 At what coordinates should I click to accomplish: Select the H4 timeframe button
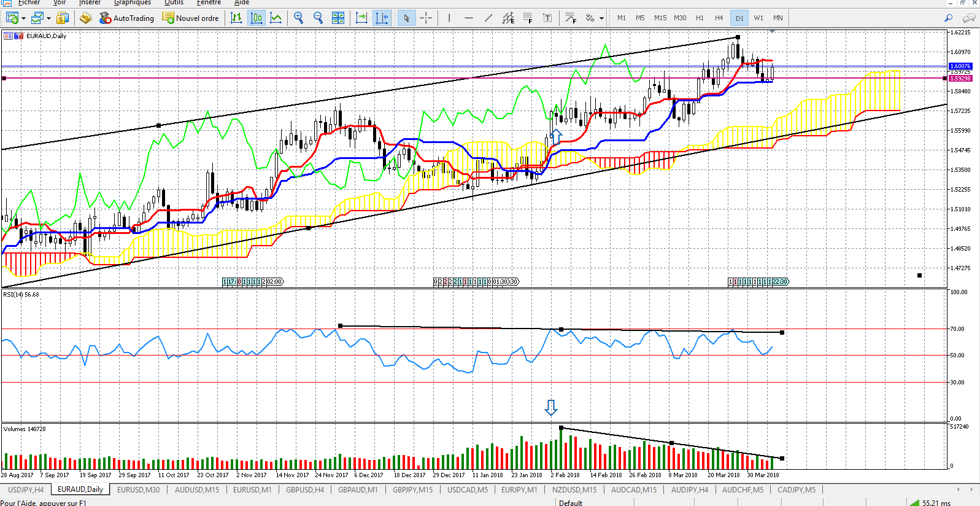719,18
